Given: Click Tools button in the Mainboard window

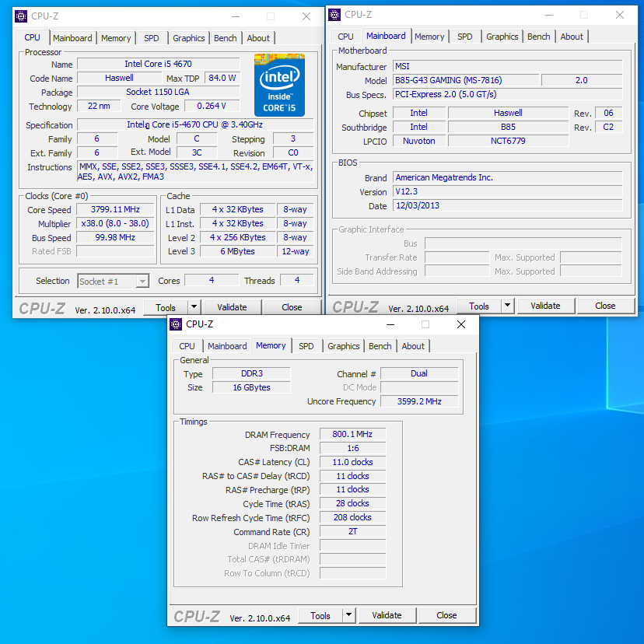Looking at the screenshot, I should pos(479,306).
